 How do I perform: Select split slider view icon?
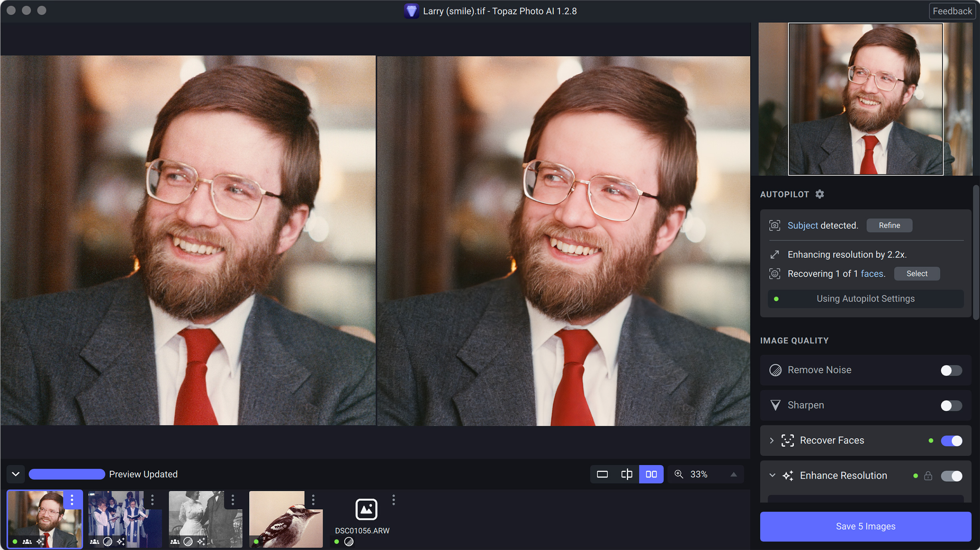coord(627,474)
